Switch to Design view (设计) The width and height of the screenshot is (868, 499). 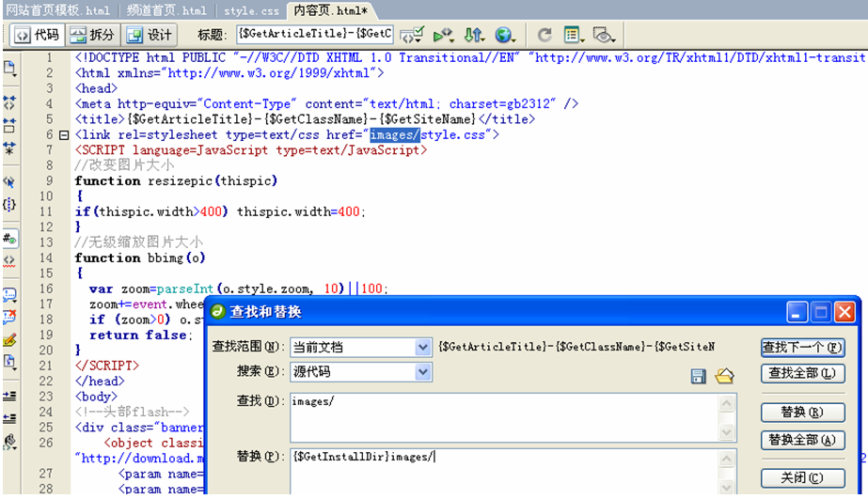coord(150,35)
